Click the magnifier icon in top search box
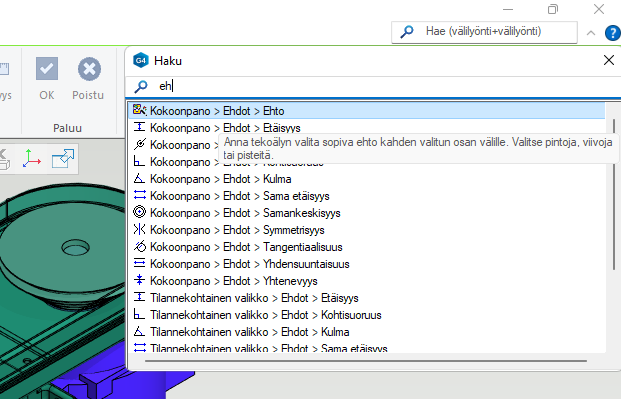Screen dimensions: 622x399 coord(407,31)
